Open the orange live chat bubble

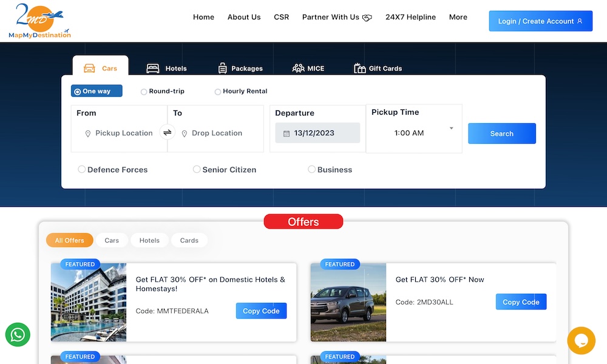click(581, 340)
